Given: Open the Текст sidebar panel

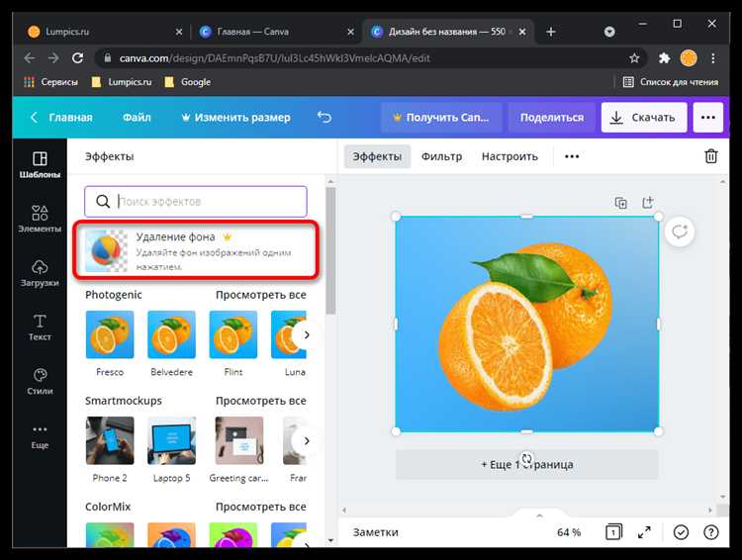Looking at the screenshot, I should (40, 327).
